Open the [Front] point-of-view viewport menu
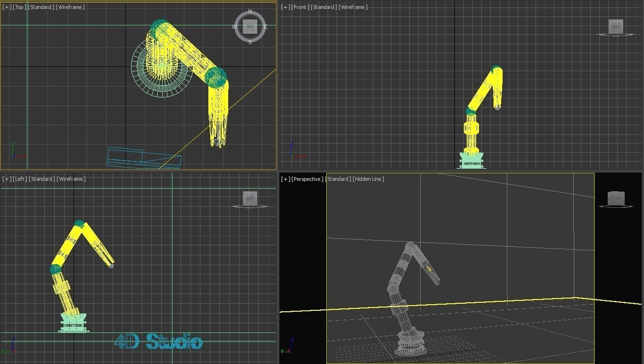The image size is (644, 364). [300, 7]
